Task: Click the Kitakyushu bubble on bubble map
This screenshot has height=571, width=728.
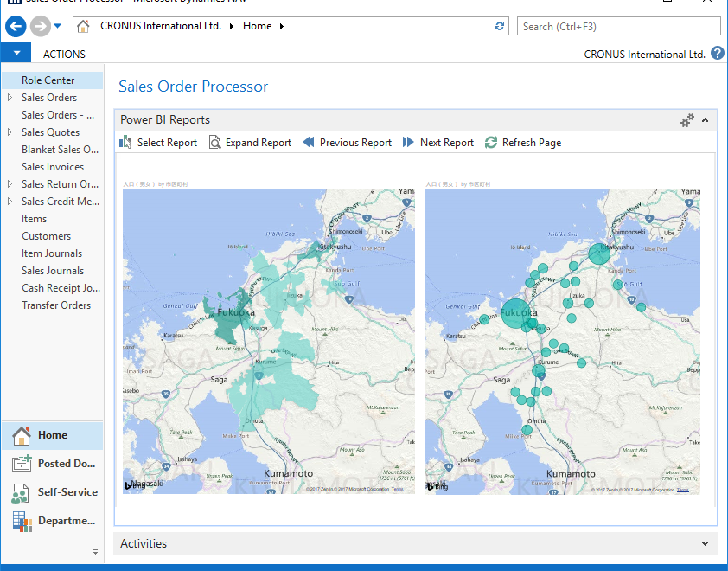Action: pos(599,253)
